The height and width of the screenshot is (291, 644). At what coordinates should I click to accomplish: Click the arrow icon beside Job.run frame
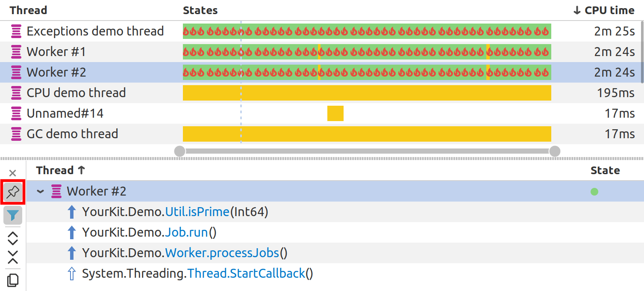pos(72,232)
